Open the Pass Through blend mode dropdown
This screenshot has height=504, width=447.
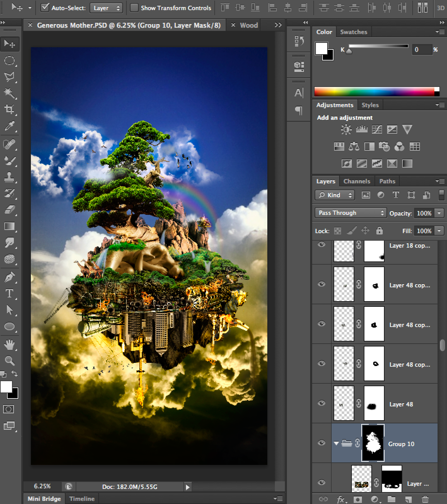[350, 213]
